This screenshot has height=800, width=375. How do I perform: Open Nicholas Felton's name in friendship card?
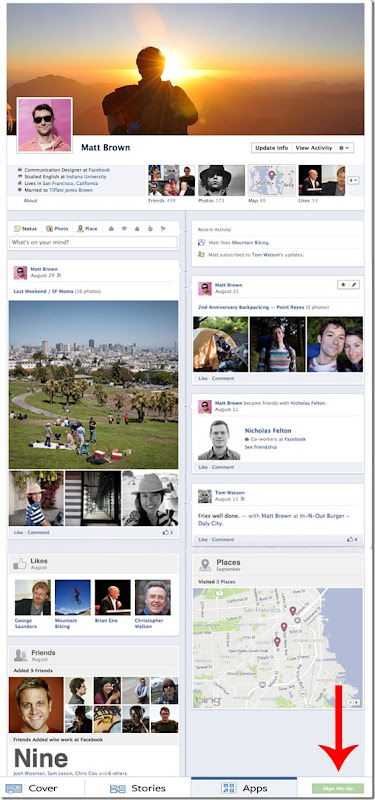coord(267,431)
